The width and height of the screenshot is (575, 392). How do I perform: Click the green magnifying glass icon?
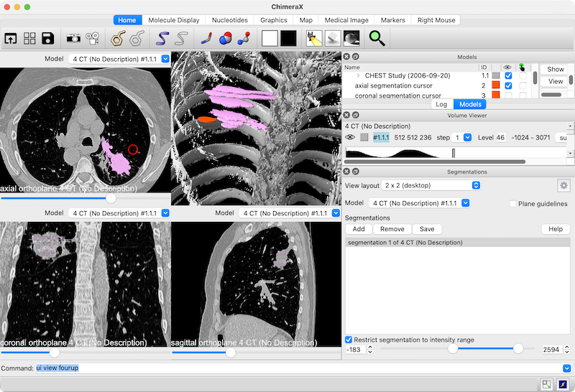377,38
